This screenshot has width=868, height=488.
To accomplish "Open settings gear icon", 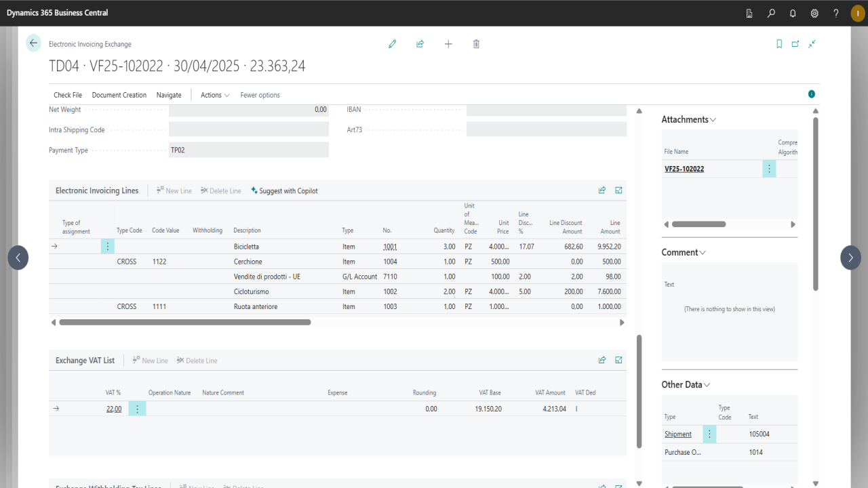I will click(814, 13).
